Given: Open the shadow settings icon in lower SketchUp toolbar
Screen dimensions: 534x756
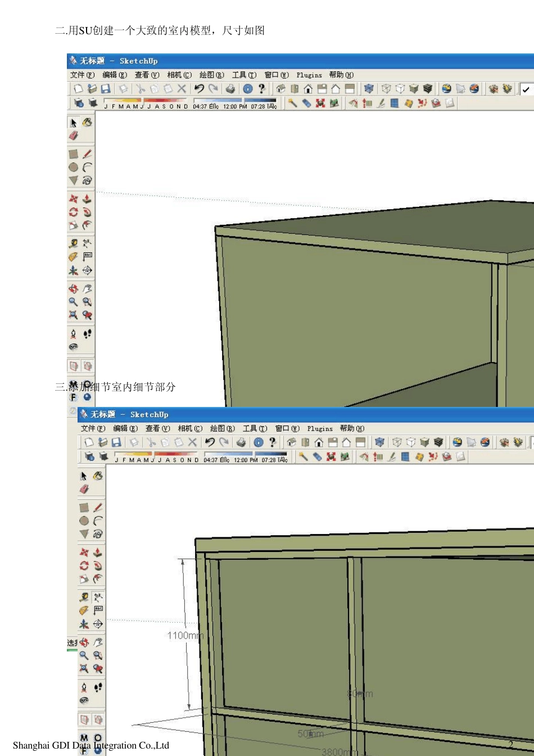Looking at the screenshot, I should [x=89, y=457].
